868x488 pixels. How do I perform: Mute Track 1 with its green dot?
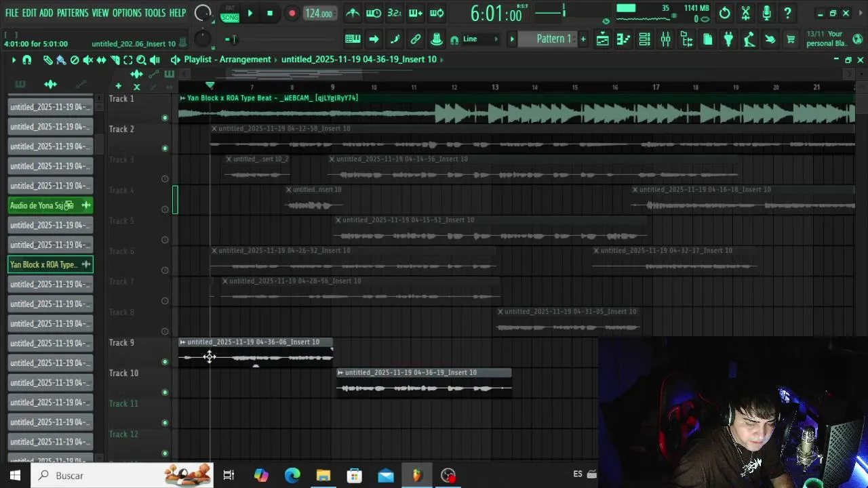point(165,118)
